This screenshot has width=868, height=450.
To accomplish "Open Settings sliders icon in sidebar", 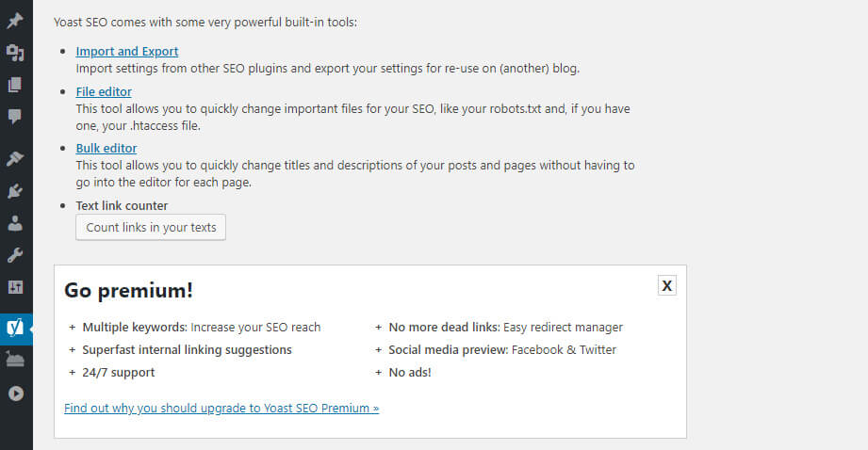I will tap(15, 287).
